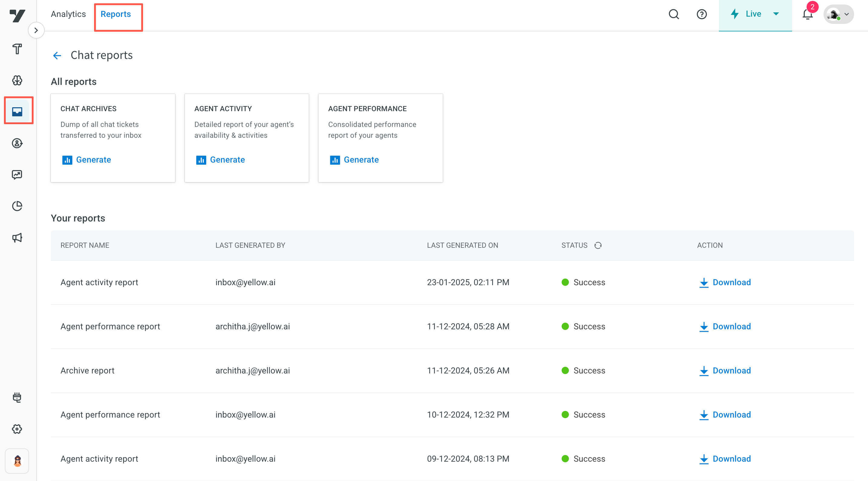Click the ACTION column header

pyautogui.click(x=710, y=245)
